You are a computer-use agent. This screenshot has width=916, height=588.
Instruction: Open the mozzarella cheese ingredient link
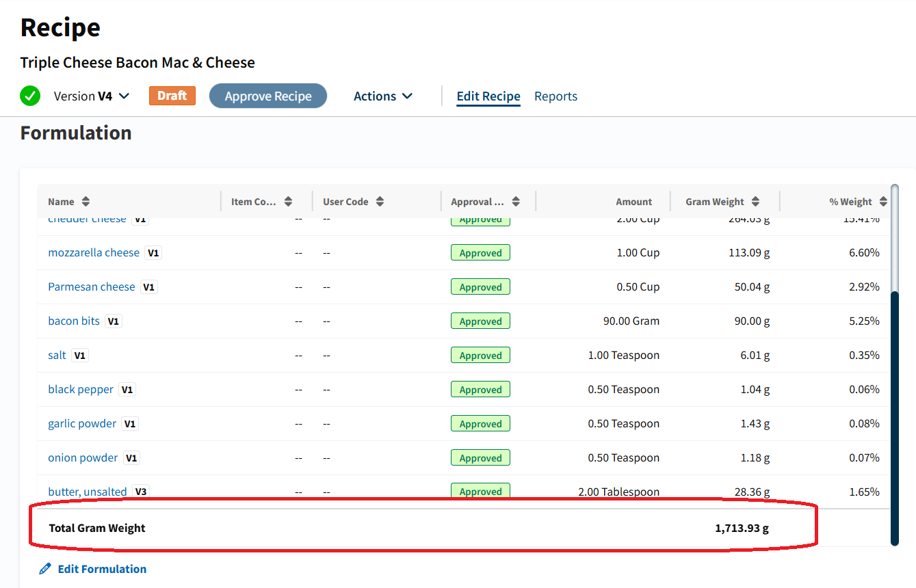(x=94, y=252)
